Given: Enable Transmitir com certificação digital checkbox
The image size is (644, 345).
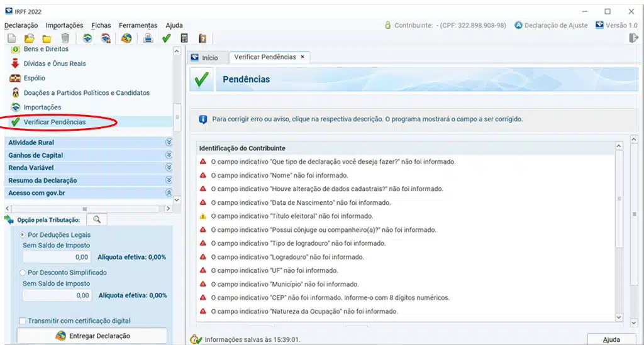Looking at the screenshot, I should click(x=23, y=321).
